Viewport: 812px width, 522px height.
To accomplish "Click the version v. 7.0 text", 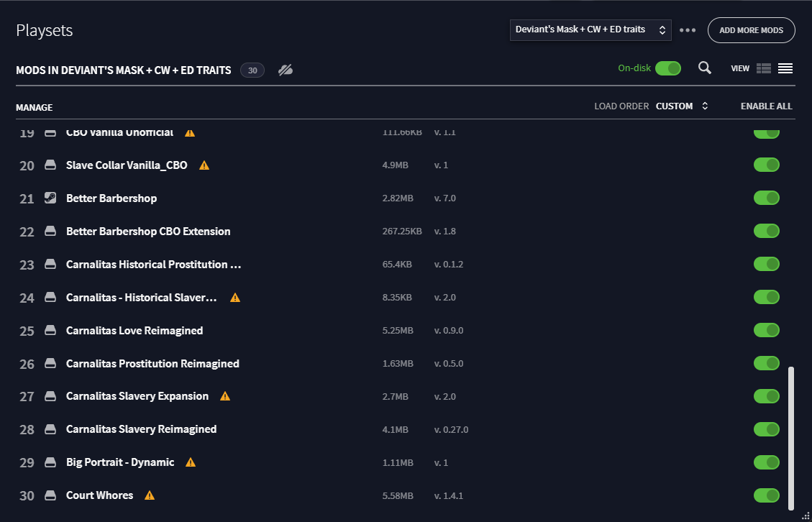I will 445,198.
